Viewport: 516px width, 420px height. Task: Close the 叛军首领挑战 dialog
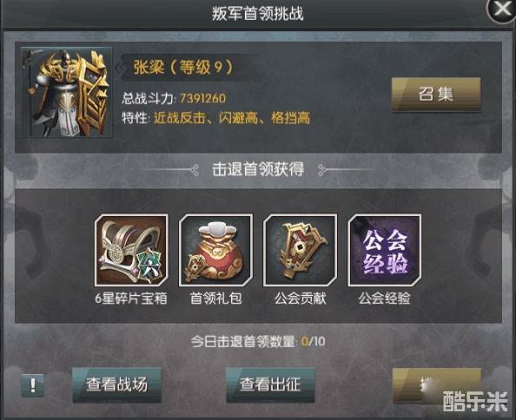[x=501, y=10]
